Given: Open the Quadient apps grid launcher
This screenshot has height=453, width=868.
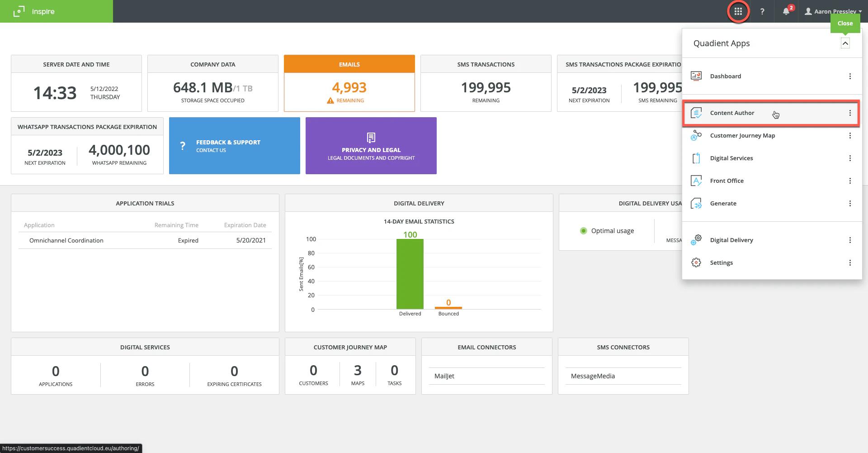Looking at the screenshot, I should pos(738,11).
